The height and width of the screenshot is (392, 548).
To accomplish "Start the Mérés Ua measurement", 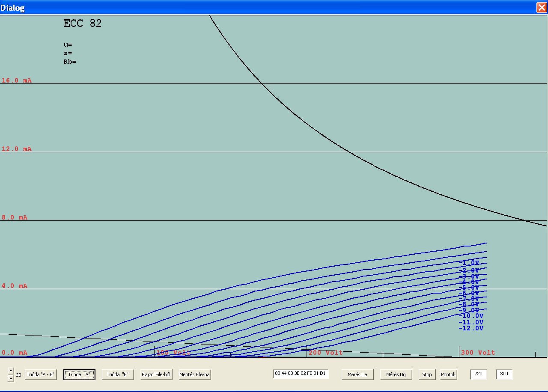I will (357, 374).
